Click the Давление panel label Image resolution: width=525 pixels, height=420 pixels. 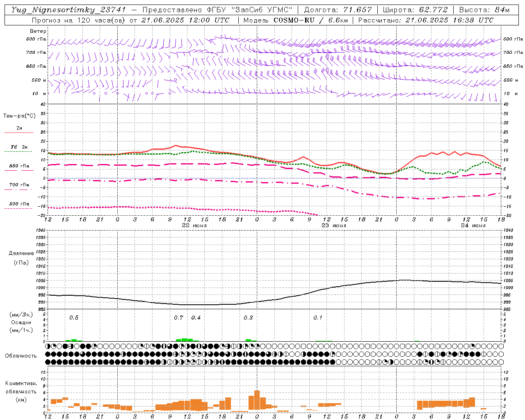pyautogui.click(x=21, y=253)
